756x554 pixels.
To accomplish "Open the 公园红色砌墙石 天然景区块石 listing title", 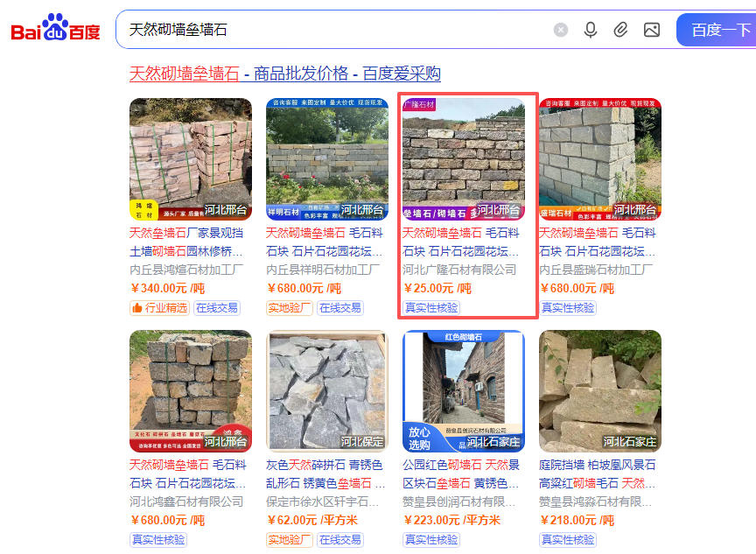I will tap(460, 474).
